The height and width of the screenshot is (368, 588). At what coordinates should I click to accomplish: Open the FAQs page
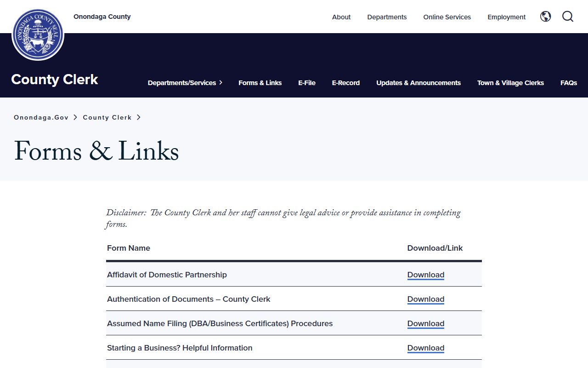[569, 83]
